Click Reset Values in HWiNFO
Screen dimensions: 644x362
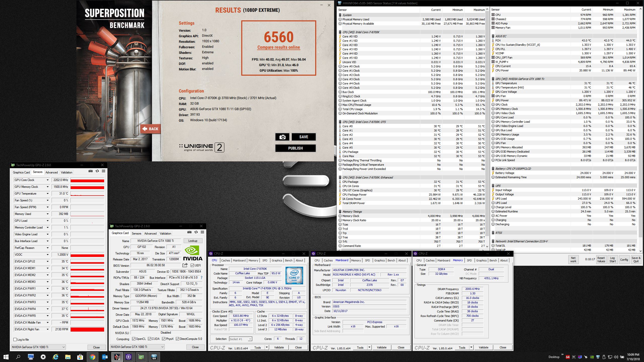601,259
